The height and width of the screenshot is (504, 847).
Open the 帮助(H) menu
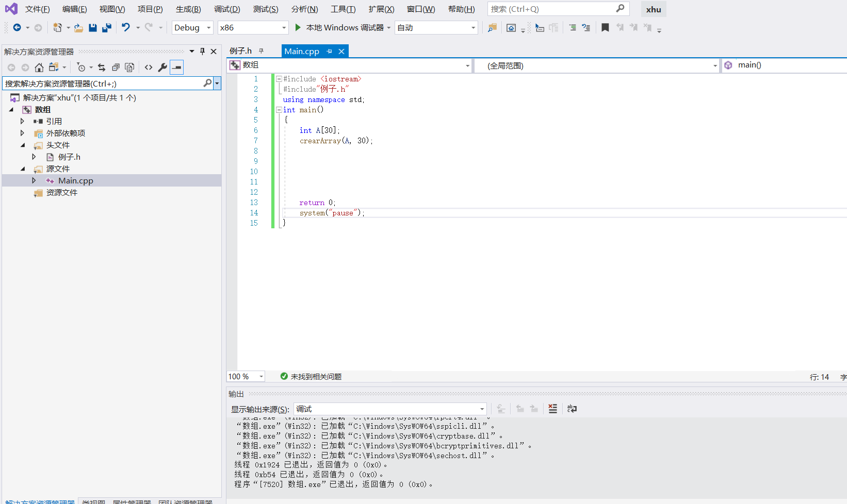tap(462, 9)
